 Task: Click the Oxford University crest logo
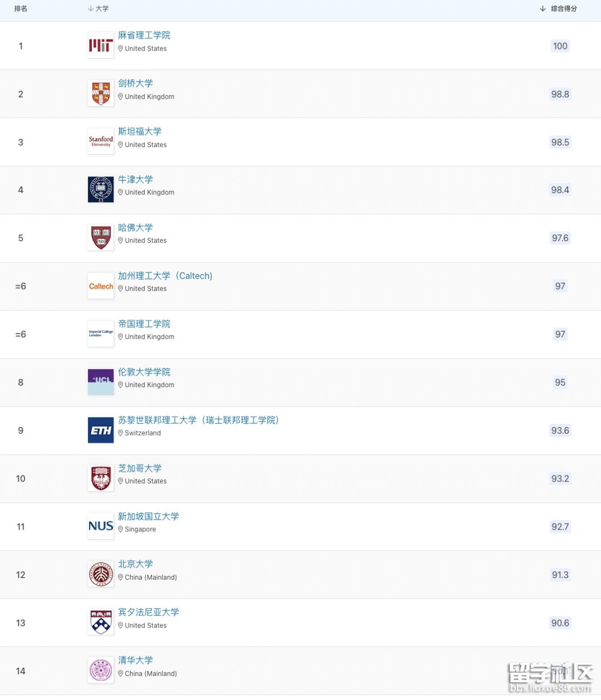[x=101, y=190]
